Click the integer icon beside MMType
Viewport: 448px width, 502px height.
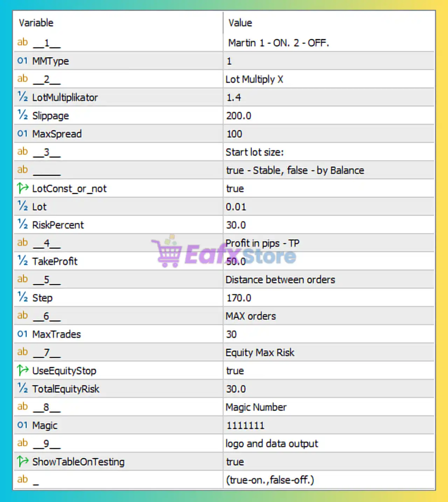(22, 61)
